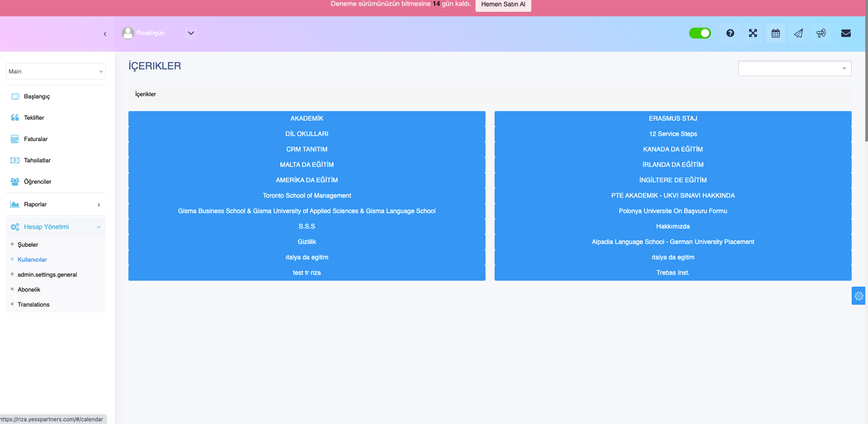
Task: Open PTE AKADEMIK - UKVI SINAVI HAKKINDA
Action: [x=673, y=195]
